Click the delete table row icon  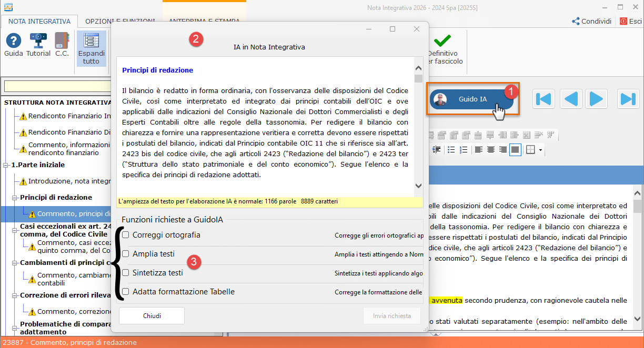539,135
